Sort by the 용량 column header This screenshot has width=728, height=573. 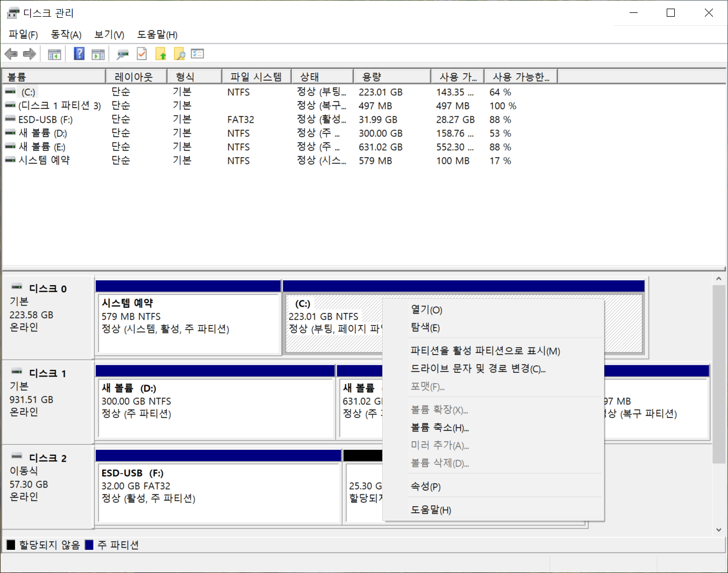(x=392, y=77)
